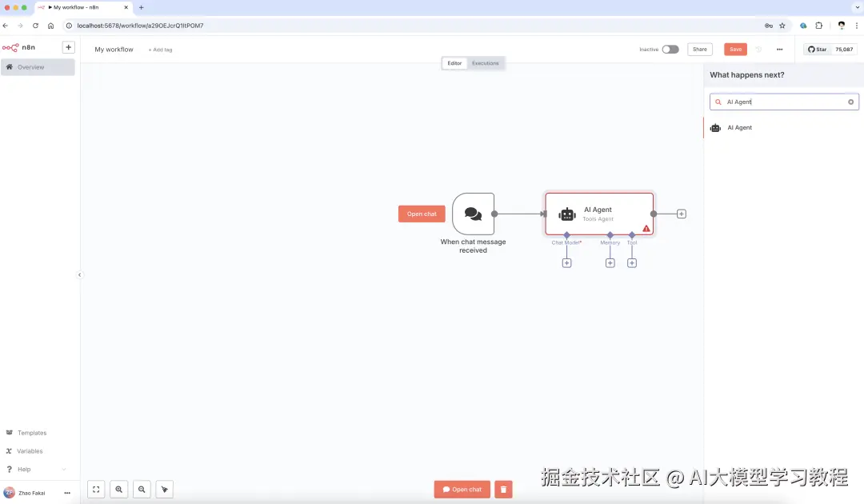864x504 pixels.
Task: Save the current workflow
Action: point(735,49)
